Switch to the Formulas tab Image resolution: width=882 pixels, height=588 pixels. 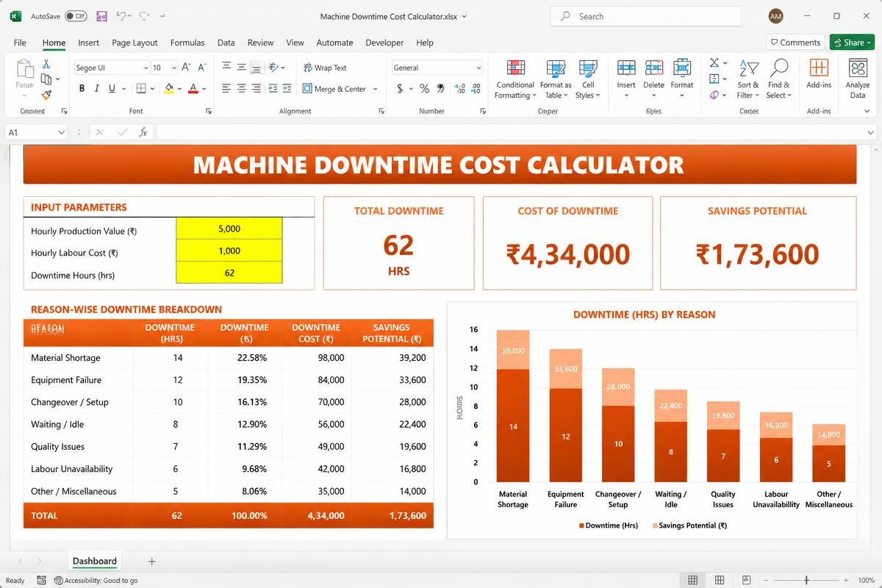(187, 43)
